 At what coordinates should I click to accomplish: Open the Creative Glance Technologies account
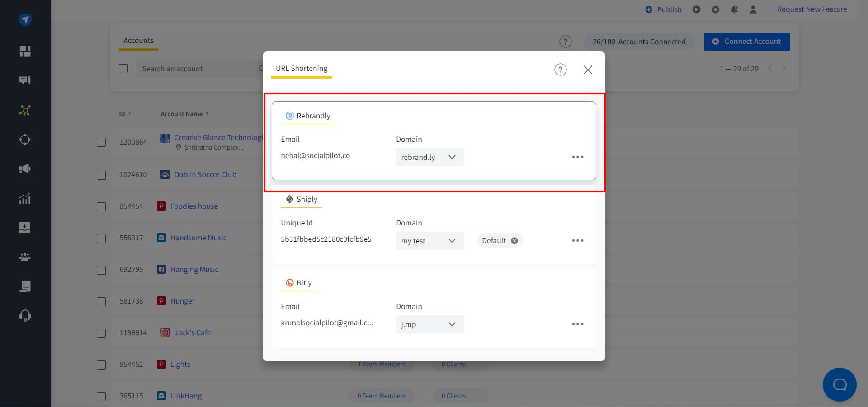click(x=218, y=137)
